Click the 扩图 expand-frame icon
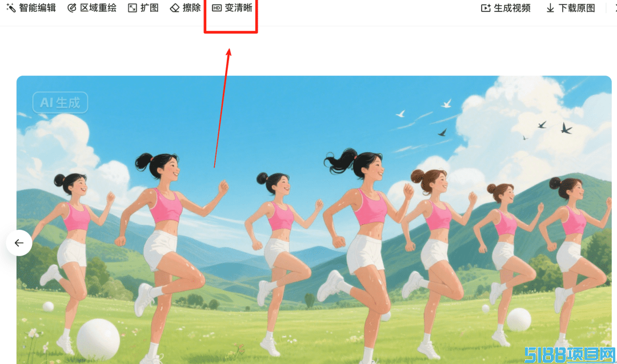Image resolution: width=617 pixels, height=364 pixels. point(133,8)
